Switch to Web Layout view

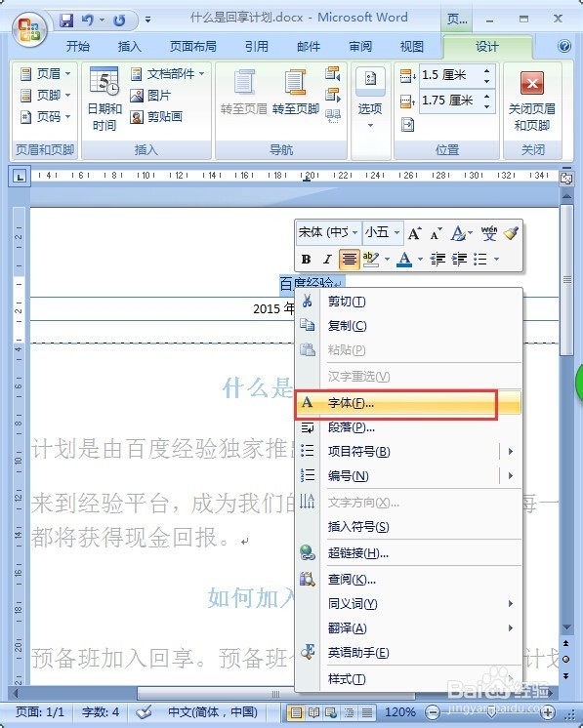[331, 711]
